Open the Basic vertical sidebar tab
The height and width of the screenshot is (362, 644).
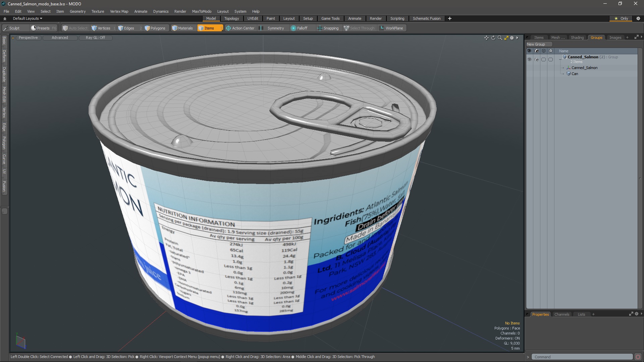pyautogui.click(x=4, y=41)
